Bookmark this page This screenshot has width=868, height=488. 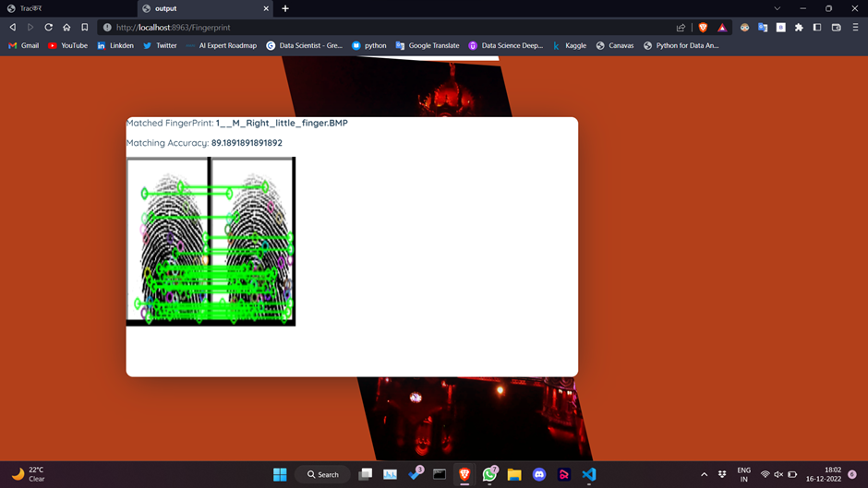[85, 27]
